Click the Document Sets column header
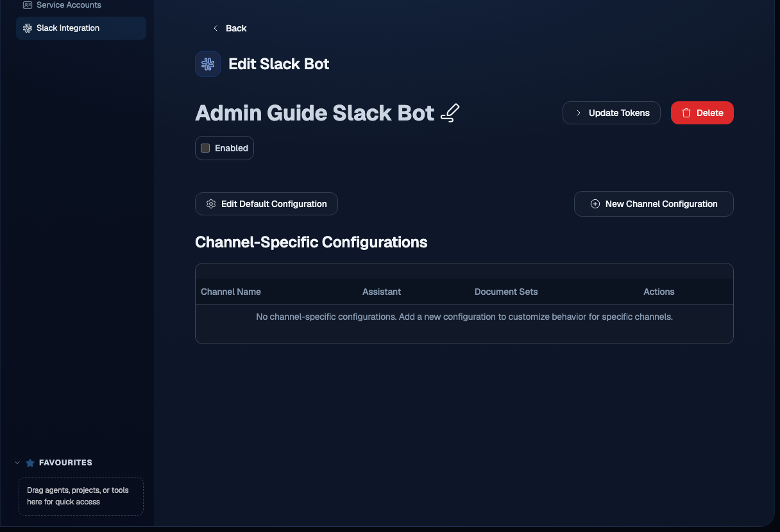Viewport: 780px width, 532px height. pyautogui.click(x=506, y=292)
